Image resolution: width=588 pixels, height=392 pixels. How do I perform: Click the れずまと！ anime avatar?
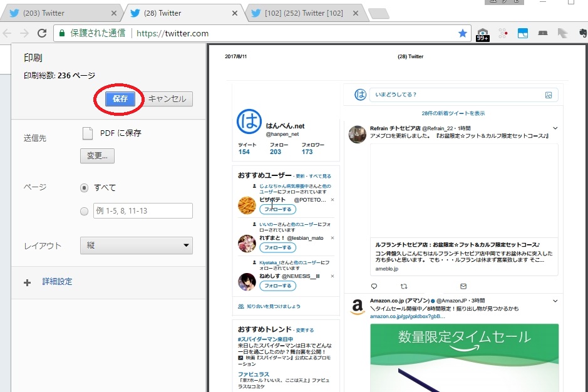[x=247, y=244]
